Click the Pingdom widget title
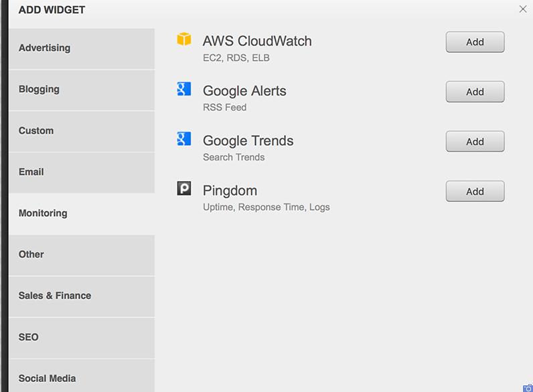Viewport: 533px width, 392px height. coord(230,191)
